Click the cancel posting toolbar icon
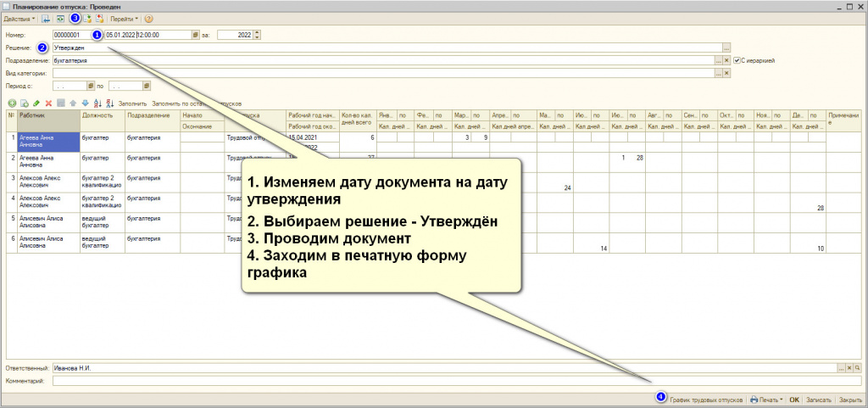The width and height of the screenshot is (868, 408). click(100, 19)
